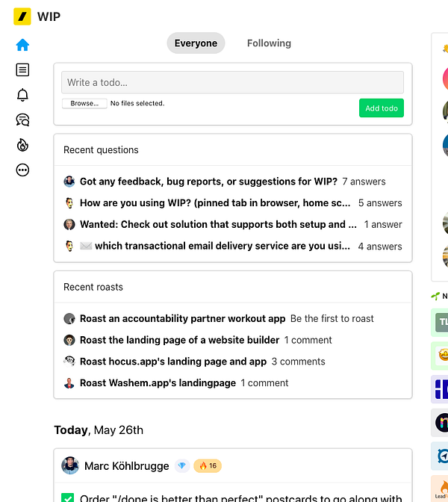
Task: Click the 'WIP' site title text
Action: click(49, 16)
